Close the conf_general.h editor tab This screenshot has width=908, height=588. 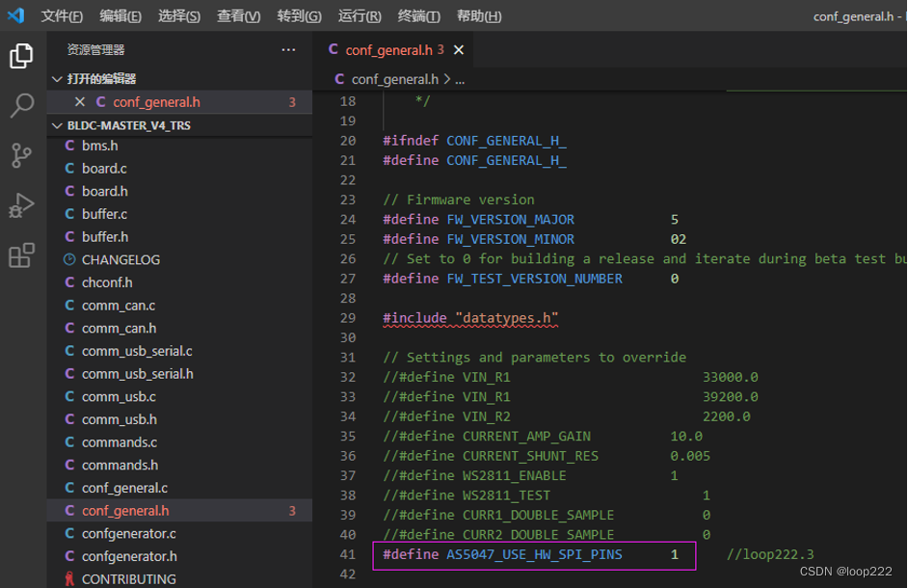pyautogui.click(x=459, y=50)
